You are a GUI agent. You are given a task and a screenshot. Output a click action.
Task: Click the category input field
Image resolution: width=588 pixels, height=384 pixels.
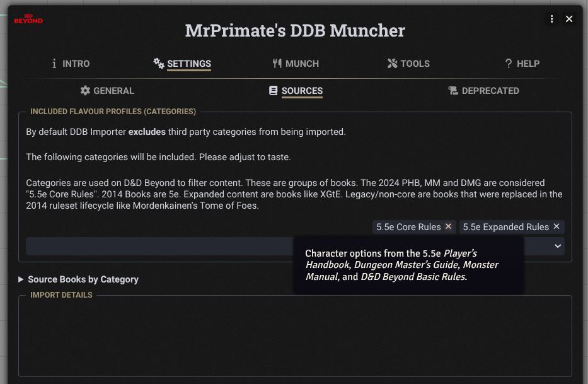pos(158,246)
